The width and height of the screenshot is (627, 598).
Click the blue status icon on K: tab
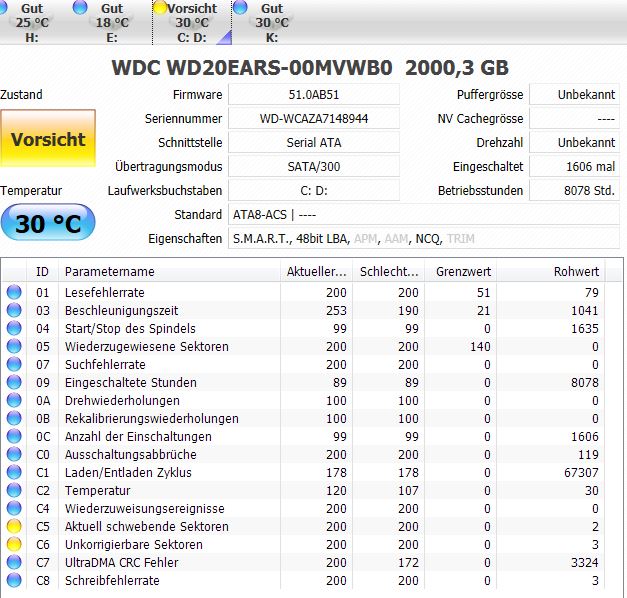(240, 7)
